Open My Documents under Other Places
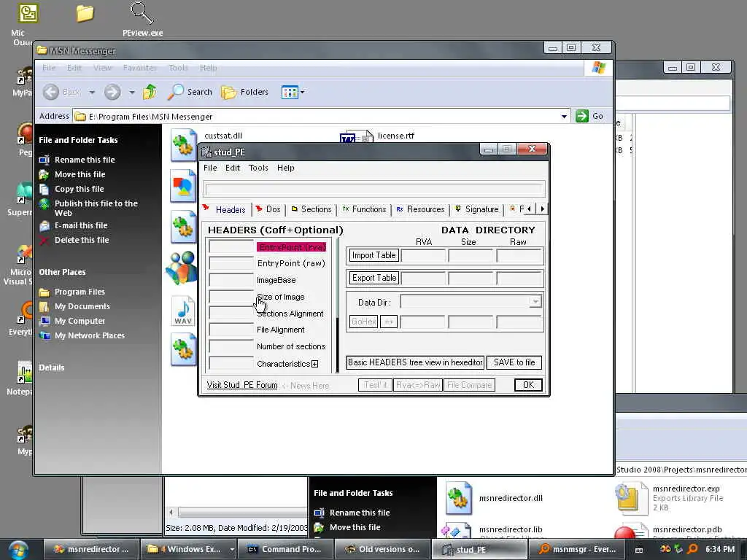Screen dimensions: 747x560 pos(82,307)
